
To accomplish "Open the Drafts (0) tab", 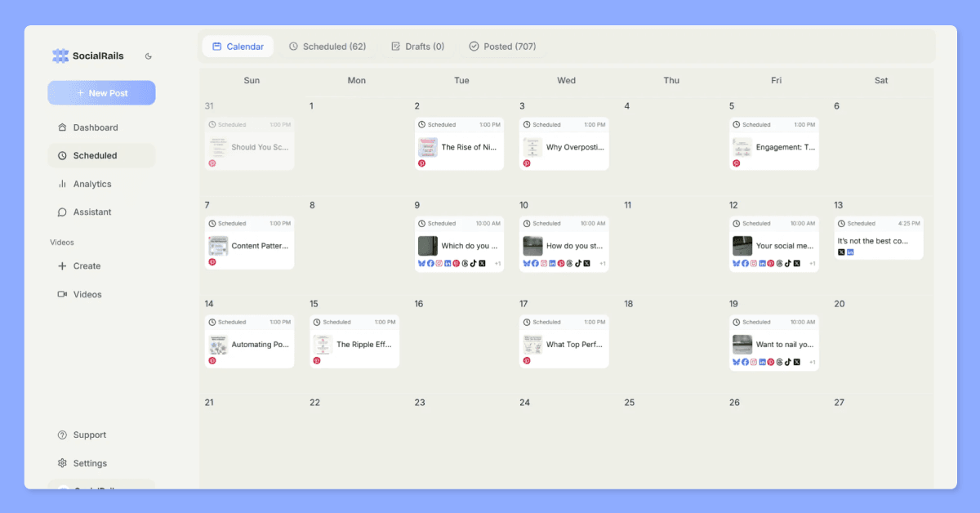I will (x=417, y=47).
